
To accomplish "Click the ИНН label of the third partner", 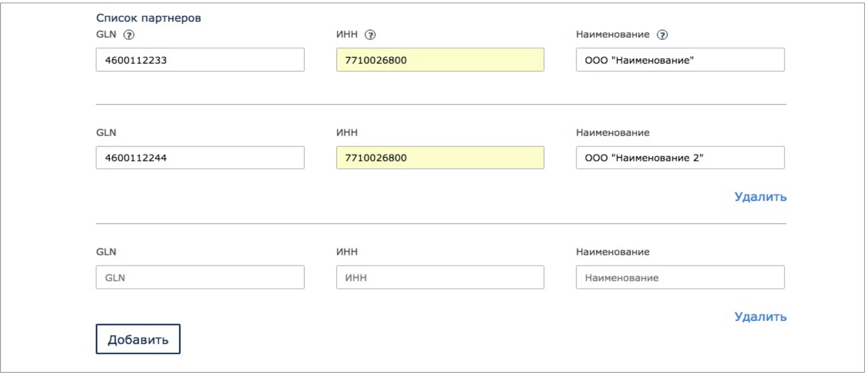I will [x=347, y=252].
